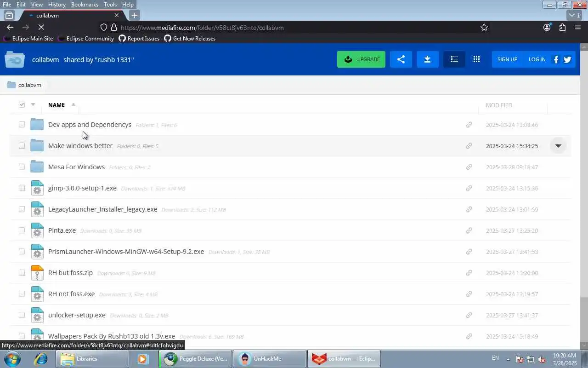Open the History menu

57,4
